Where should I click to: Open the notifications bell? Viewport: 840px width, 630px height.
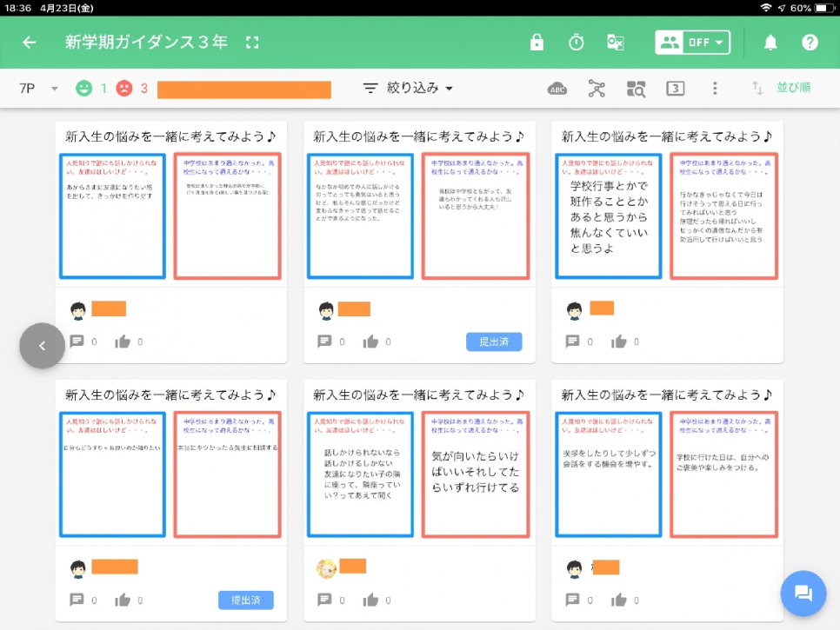point(770,43)
